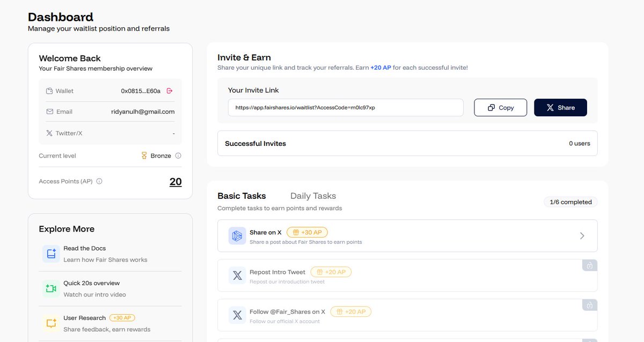This screenshot has height=342, width=644.
Task: Click the Bronze medal ribbon icon
Action: [x=144, y=155]
